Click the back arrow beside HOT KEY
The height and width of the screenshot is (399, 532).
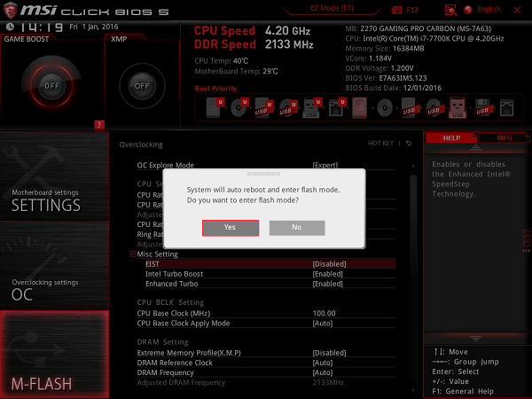point(409,143)
